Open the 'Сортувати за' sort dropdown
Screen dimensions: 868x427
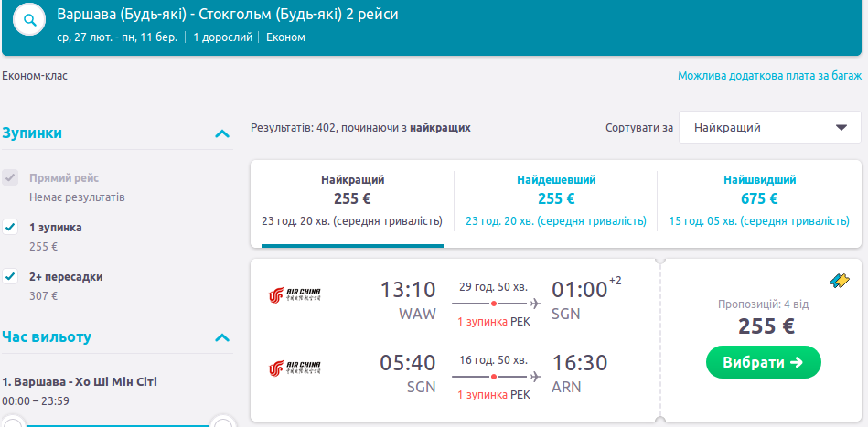(768, 128)
